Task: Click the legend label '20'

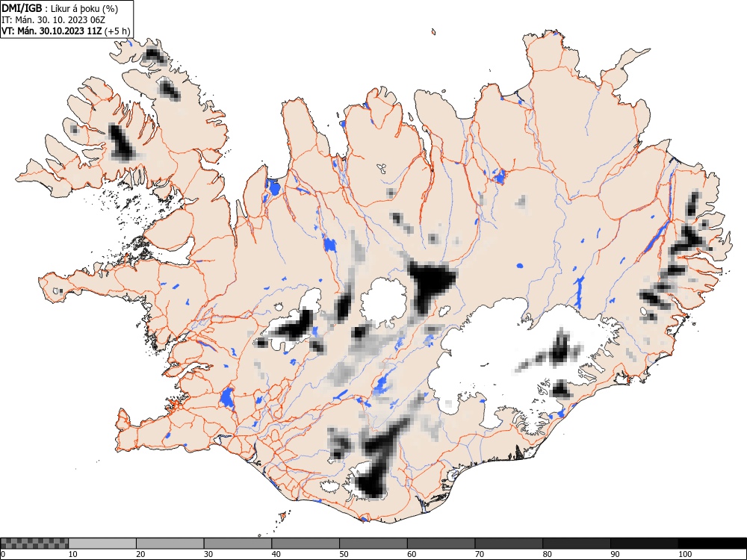Action: click(x=140, y=554)
